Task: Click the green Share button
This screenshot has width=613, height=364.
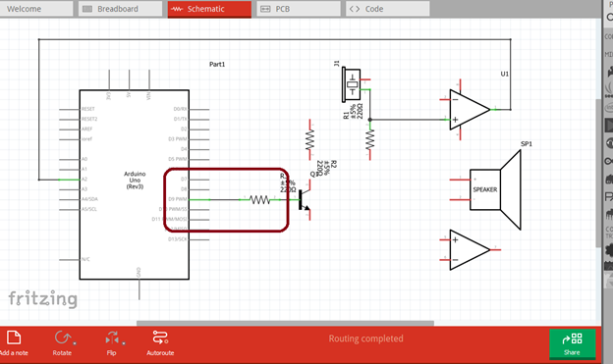Action: point(573,343)
